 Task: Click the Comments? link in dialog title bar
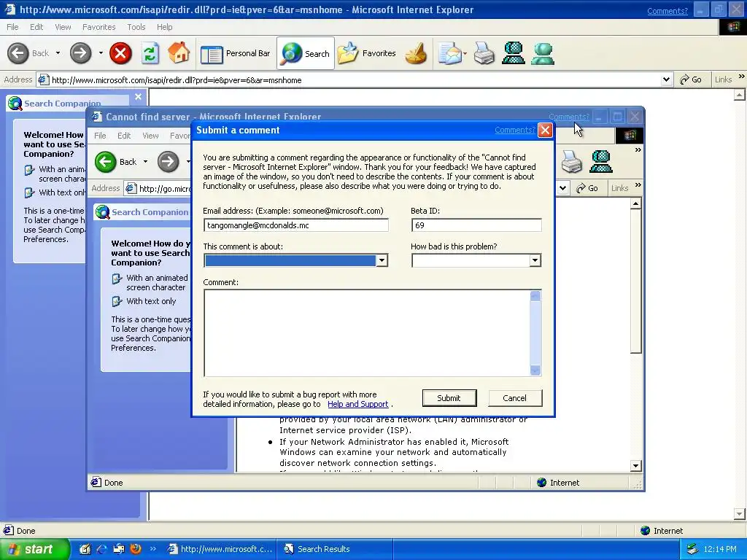point(514,130)
